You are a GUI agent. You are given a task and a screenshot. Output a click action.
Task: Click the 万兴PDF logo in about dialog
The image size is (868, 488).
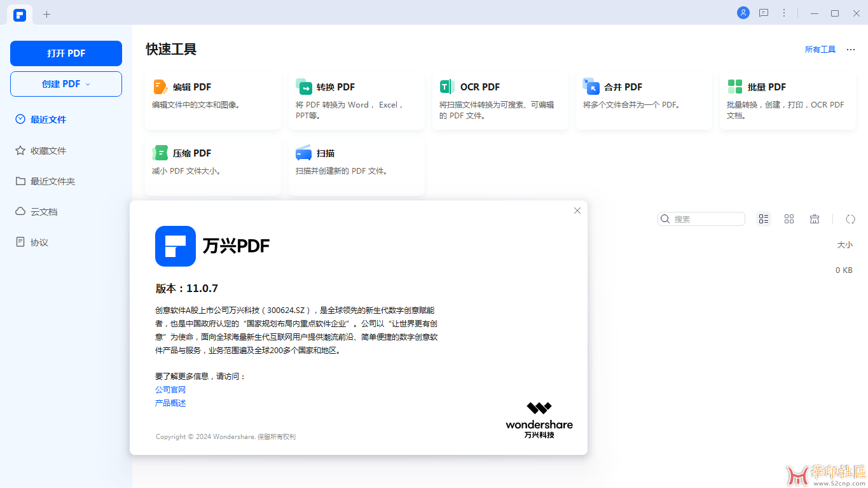tap(212, 246)
